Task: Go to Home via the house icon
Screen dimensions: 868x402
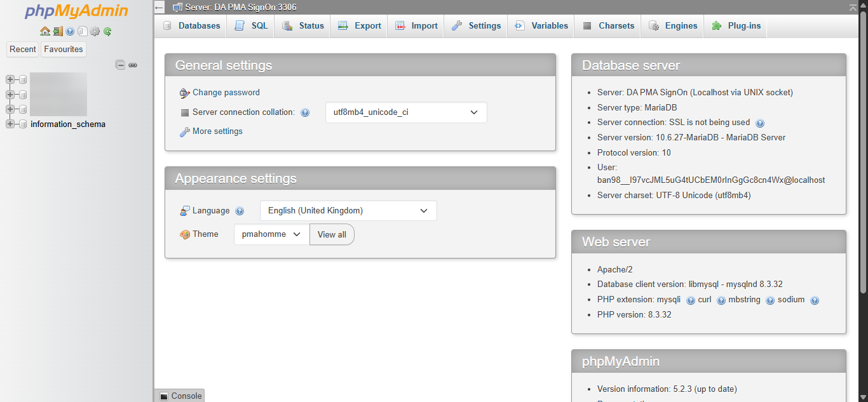Action: 44,31
